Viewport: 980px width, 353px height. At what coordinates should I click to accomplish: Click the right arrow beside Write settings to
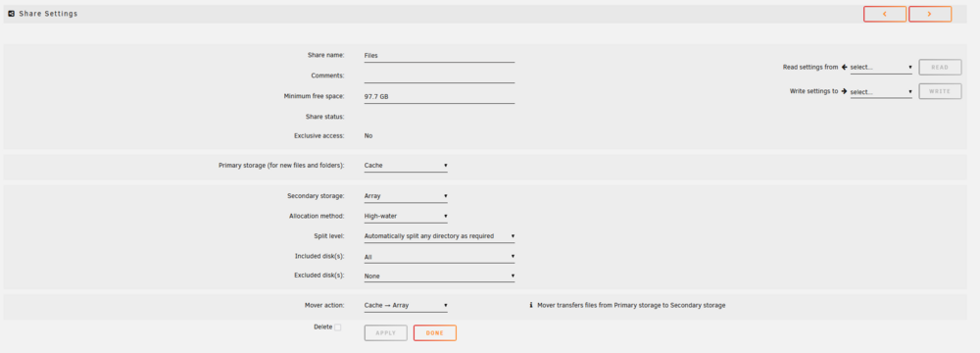coord(845,91)
